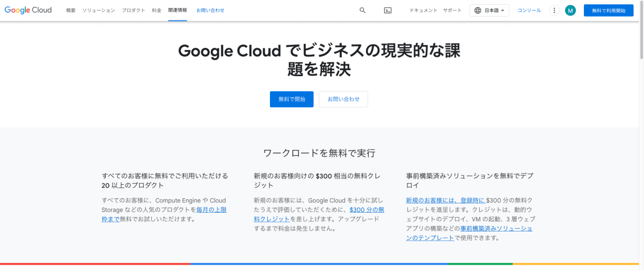
Task: Select the 関連情報 tab
Action: (178, 10)
